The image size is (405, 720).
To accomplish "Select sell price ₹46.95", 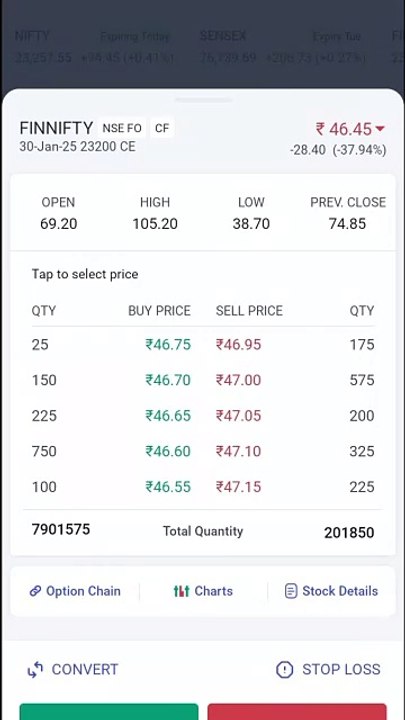I will tap(238, 344).
